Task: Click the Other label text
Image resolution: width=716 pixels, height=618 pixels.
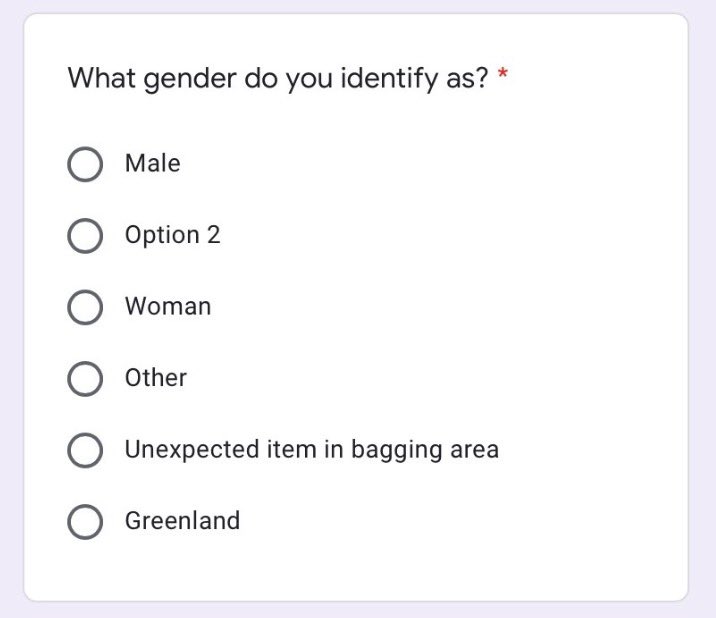Action: click(155, 378)
